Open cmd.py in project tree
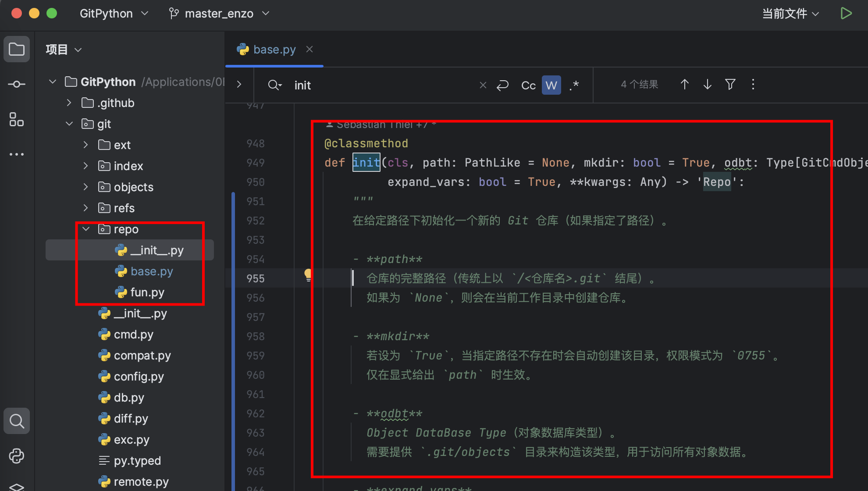Viewport: 868px width, 491px height. [x=125, y=334]
